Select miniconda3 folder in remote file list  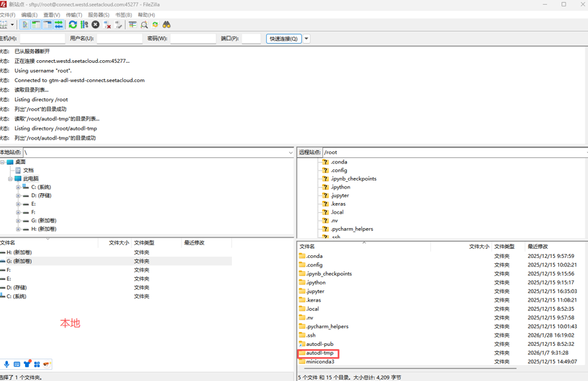[320, 361]
